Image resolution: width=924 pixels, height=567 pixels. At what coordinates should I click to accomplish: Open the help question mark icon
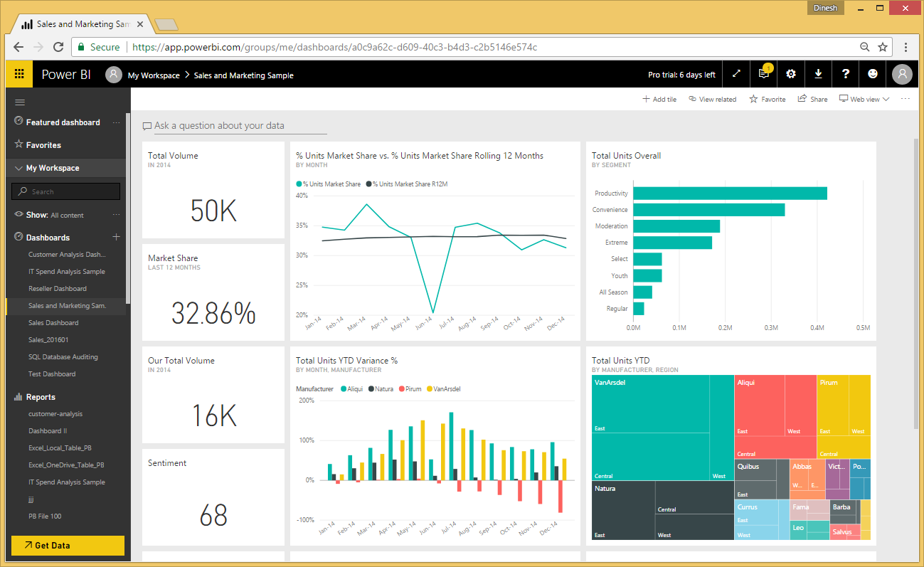point(846,74)
